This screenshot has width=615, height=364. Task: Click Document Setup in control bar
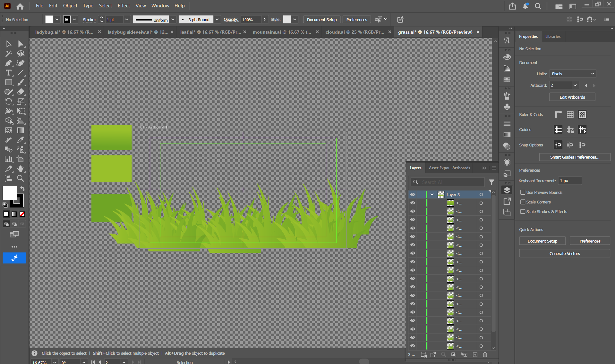pos(322,20)
